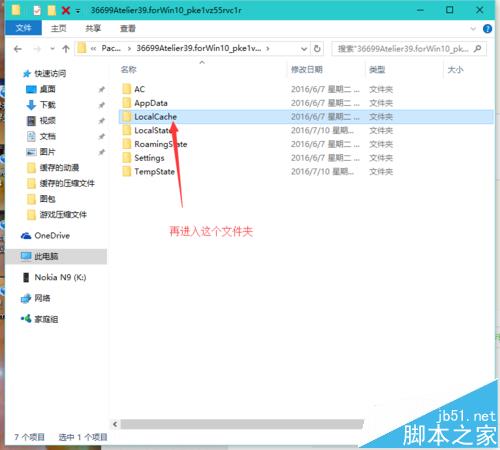
Task: Sort by the 类型 column header
Action: coord(377,69)
